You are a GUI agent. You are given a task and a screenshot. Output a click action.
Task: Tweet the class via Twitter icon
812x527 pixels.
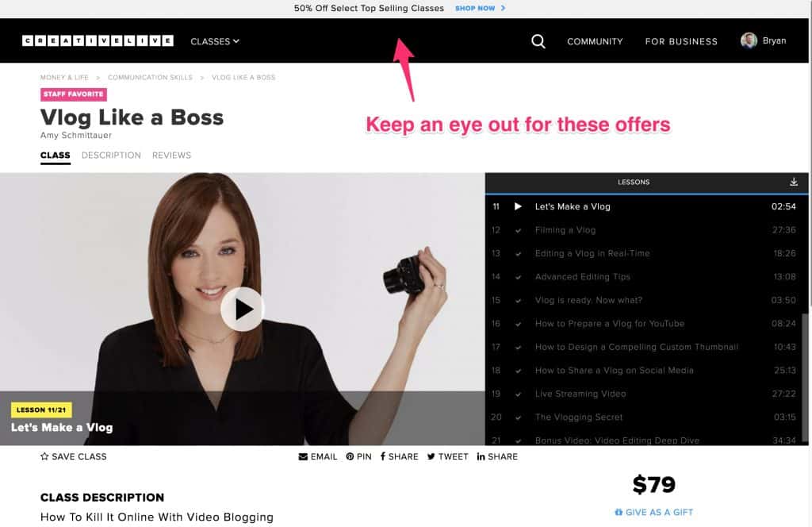(x=431, y=456)
